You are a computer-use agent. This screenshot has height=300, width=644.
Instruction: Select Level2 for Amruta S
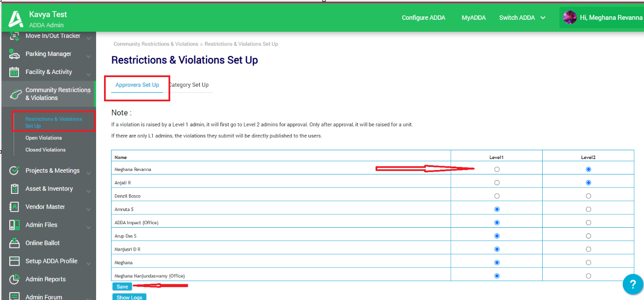[588, 209]
